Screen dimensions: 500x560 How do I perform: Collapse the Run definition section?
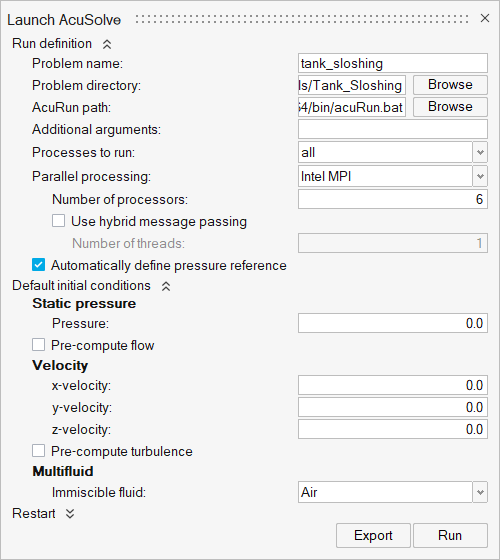[x=107, y=44]
